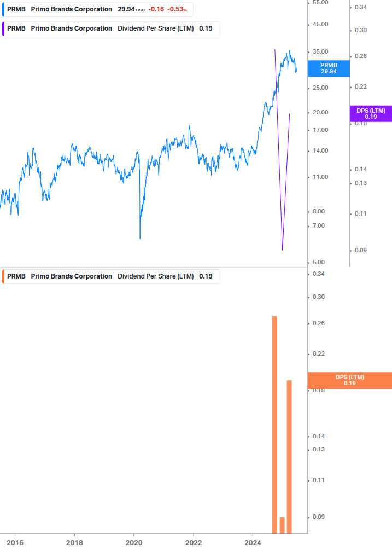The height and width of the screenshot is (550, 392).
Task: Click the orange Dividend Per Share legend in lower pane
Action: pos(111,276)
